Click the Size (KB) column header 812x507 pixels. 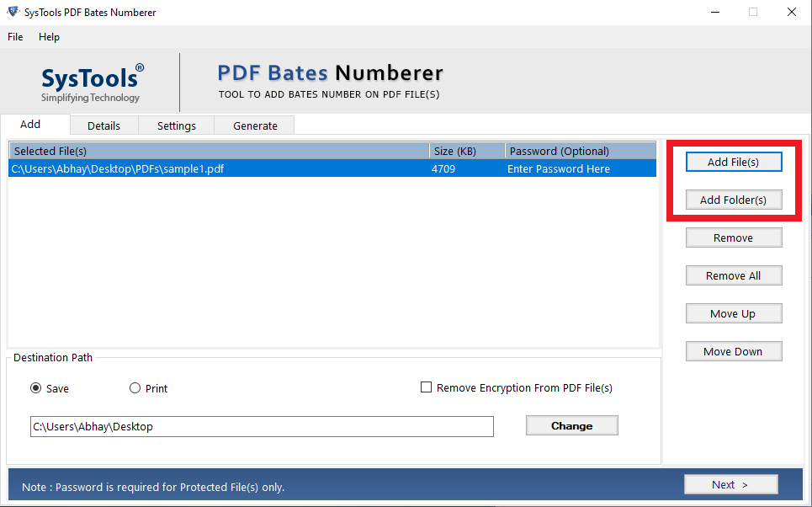[x=467, y=151]
